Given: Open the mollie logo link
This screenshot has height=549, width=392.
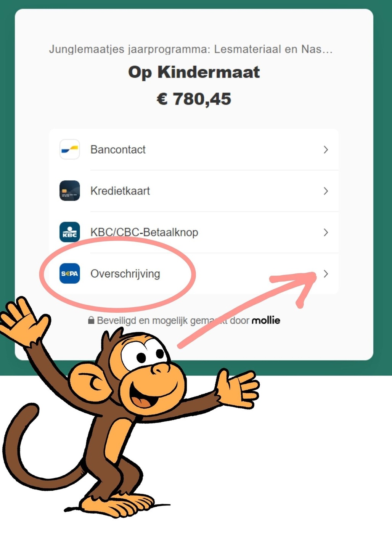Looking at the screenshot, I should click(266, 320).
